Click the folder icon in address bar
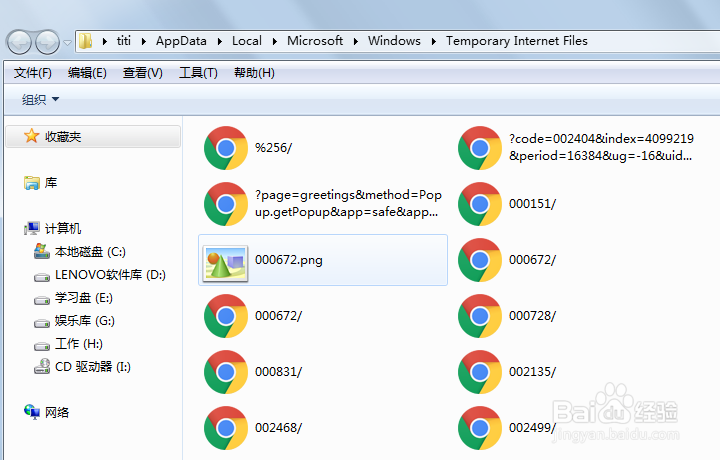The width and height of the screenshot is (720, 460). point(85,41)
